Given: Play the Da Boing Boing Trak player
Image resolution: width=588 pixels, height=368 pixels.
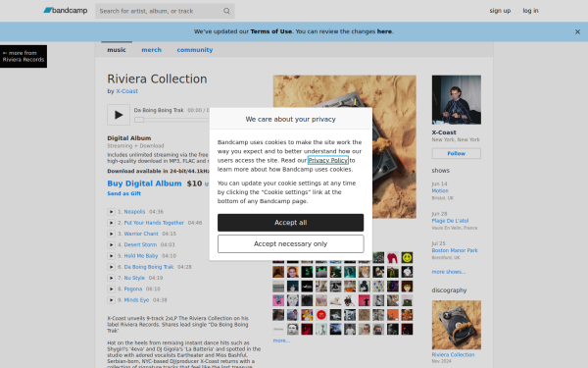Looking at the screenshot, I should tap(119, 115).
